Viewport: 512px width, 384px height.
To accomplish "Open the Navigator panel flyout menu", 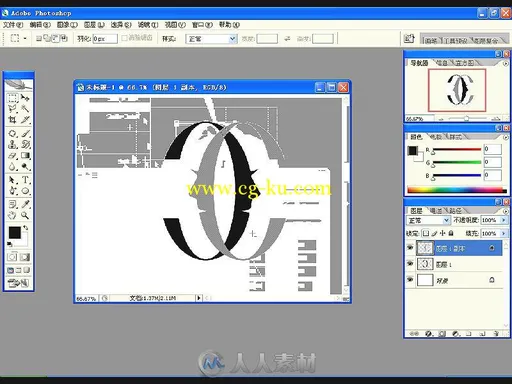I will pos(506,63).
